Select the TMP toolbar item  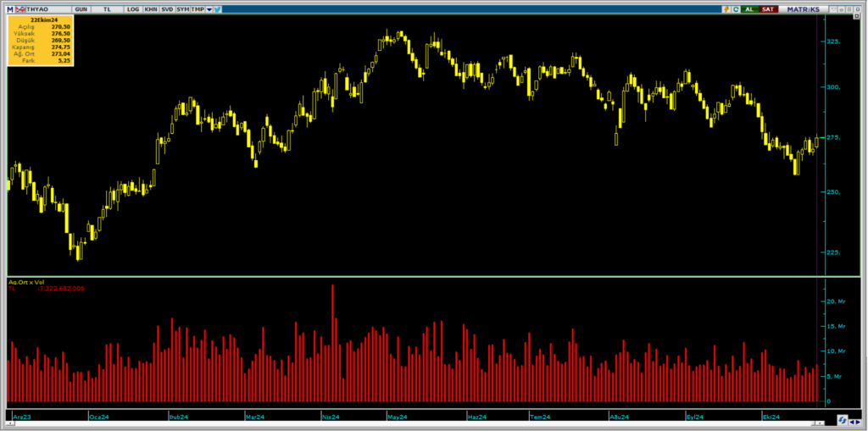click(x=197, y=9)
